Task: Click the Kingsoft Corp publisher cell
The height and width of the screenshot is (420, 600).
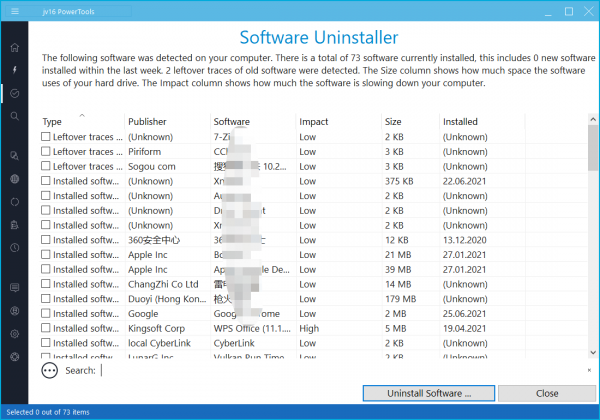Action: coord(156,328)
